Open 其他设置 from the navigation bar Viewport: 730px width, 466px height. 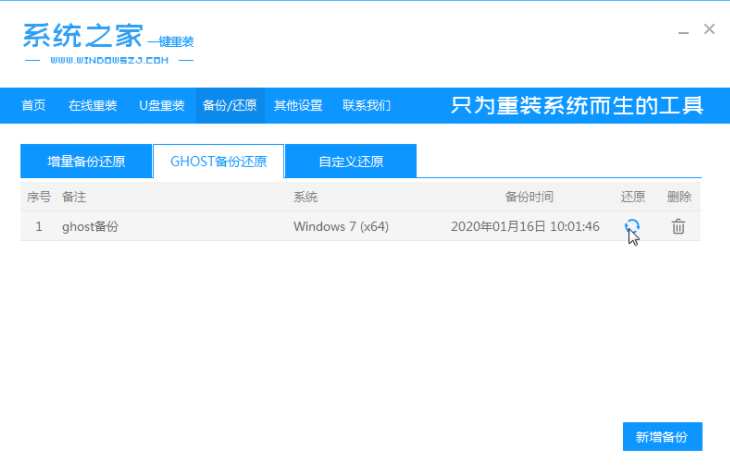(298, 105)
